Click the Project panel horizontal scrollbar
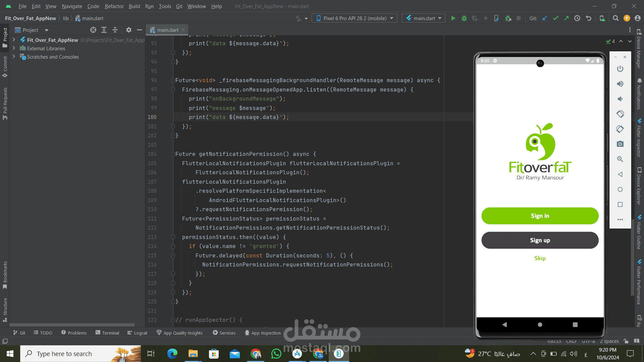 [x=72, y=325]
